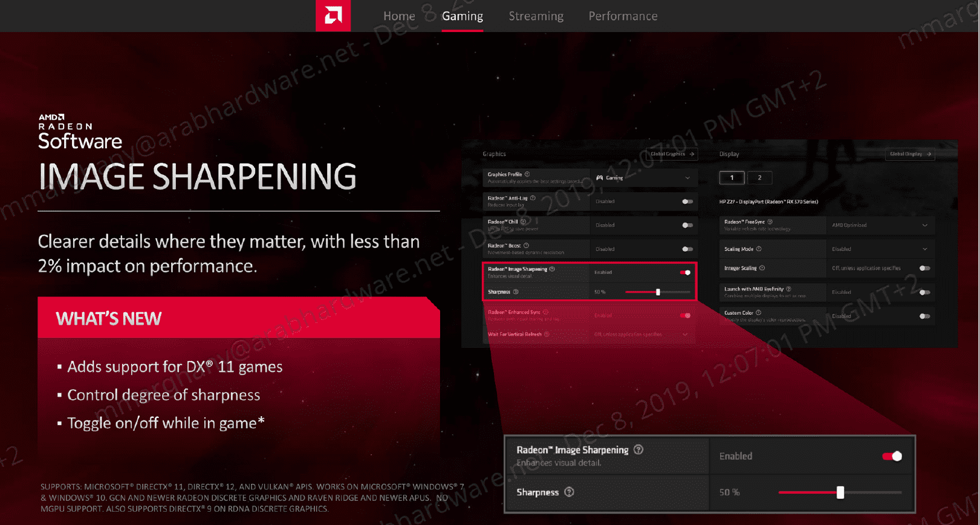This screenshot has height=525, width=980.
Task: Adjust enlarged Sharpness 50% slider handle
Action: (840, 492)
